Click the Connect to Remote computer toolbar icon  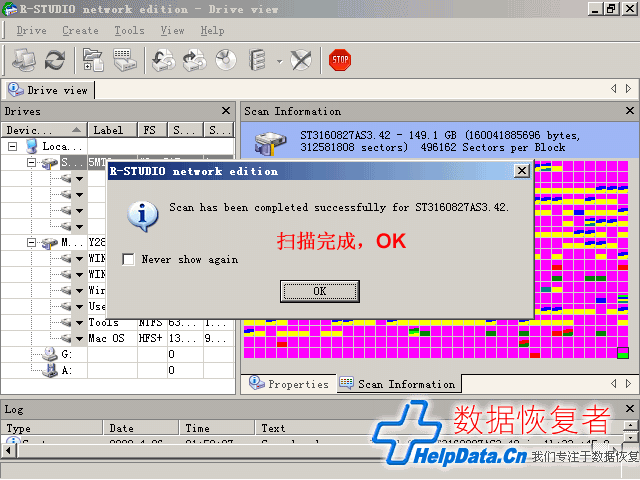(x=25, y=60)
